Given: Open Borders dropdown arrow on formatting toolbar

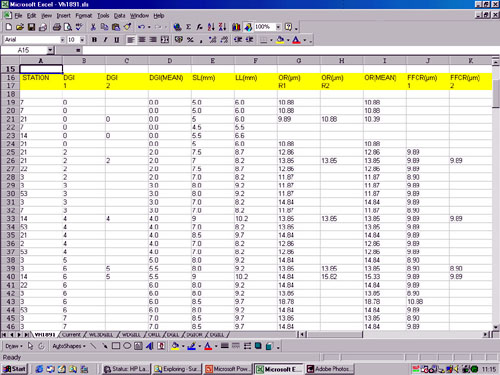Looking at the screenshot, I should pyautogui.click(x=271, y=40).
